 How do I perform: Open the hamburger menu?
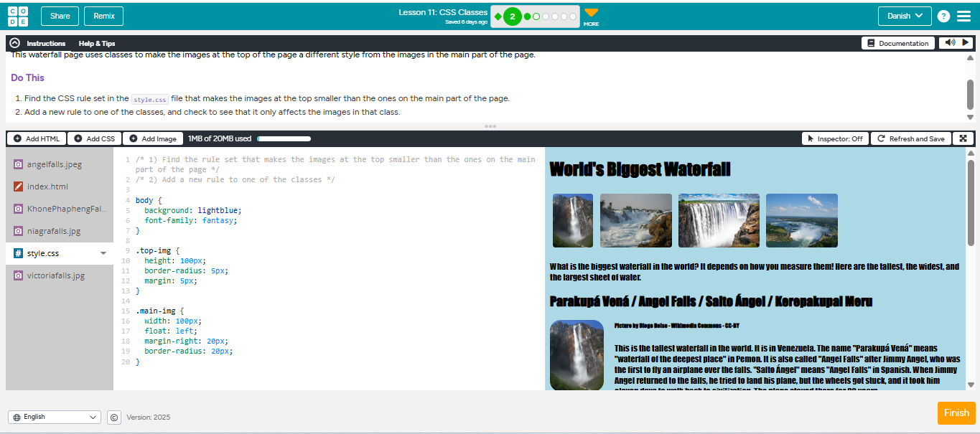[963, 16]
